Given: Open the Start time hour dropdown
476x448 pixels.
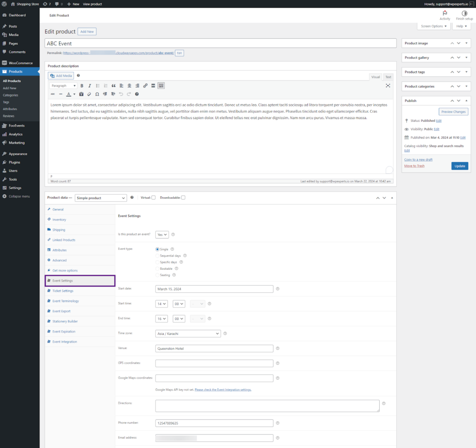Looking at the screenshot, I should click(161, 304).
